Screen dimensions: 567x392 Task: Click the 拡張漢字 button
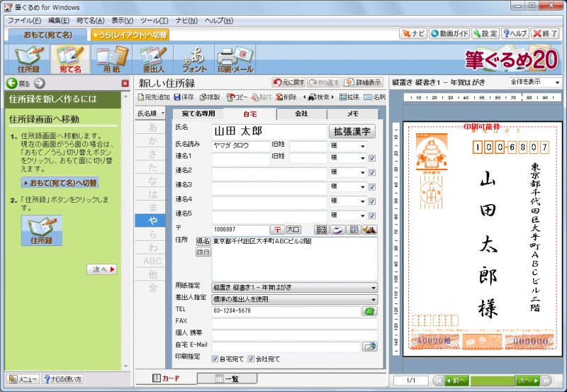[352, 131]
